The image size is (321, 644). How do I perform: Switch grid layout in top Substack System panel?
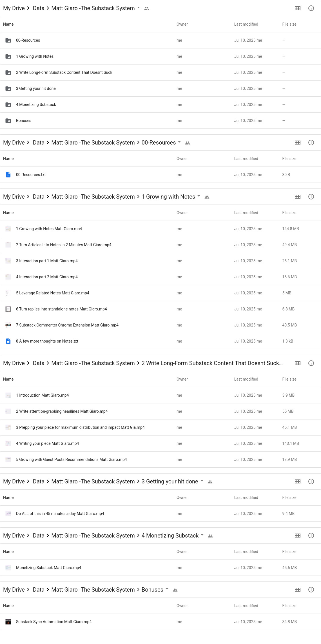click(x=298, y=8)
